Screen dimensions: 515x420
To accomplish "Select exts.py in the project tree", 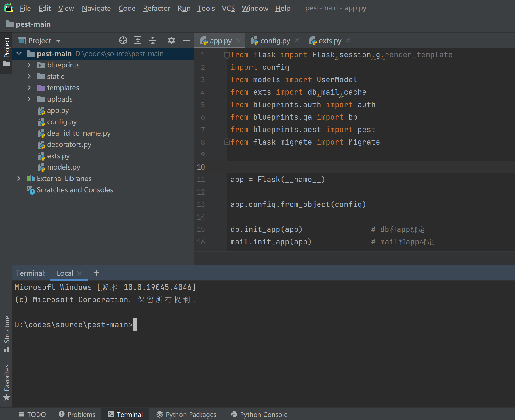I will pyautogui.click(x=58, y=156).
